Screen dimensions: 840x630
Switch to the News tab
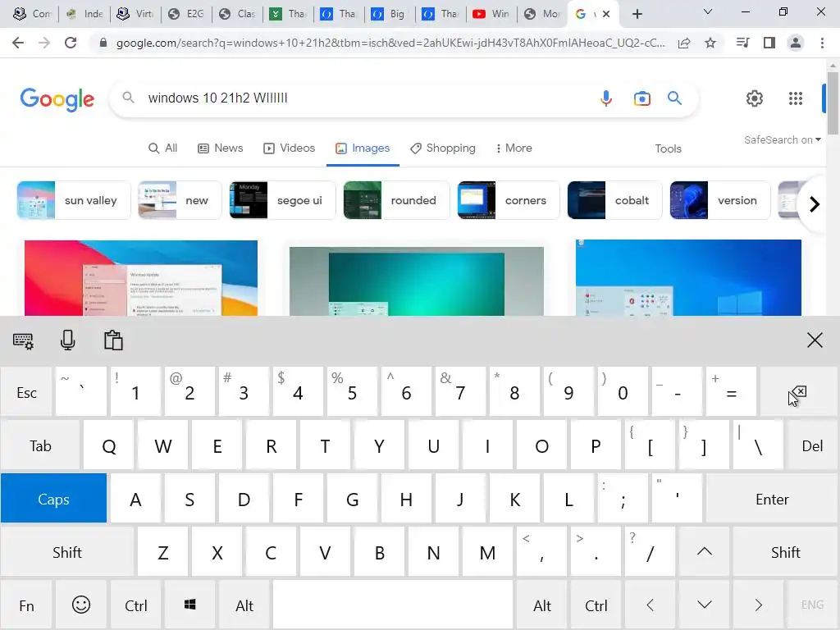[x=220, y=148]
